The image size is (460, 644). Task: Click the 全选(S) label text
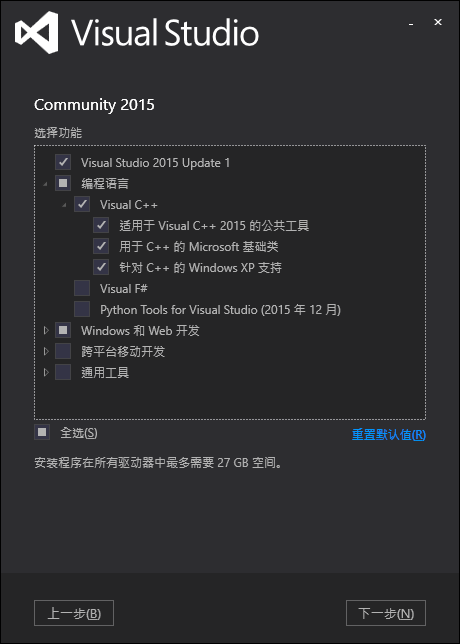pyautogui.click(x=79, y=432)
